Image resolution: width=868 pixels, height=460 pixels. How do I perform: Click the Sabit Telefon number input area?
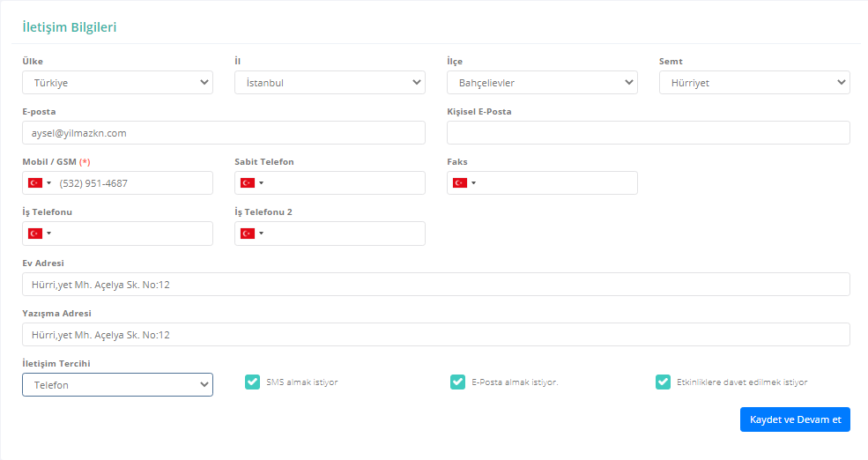click(x=344, y=183)
